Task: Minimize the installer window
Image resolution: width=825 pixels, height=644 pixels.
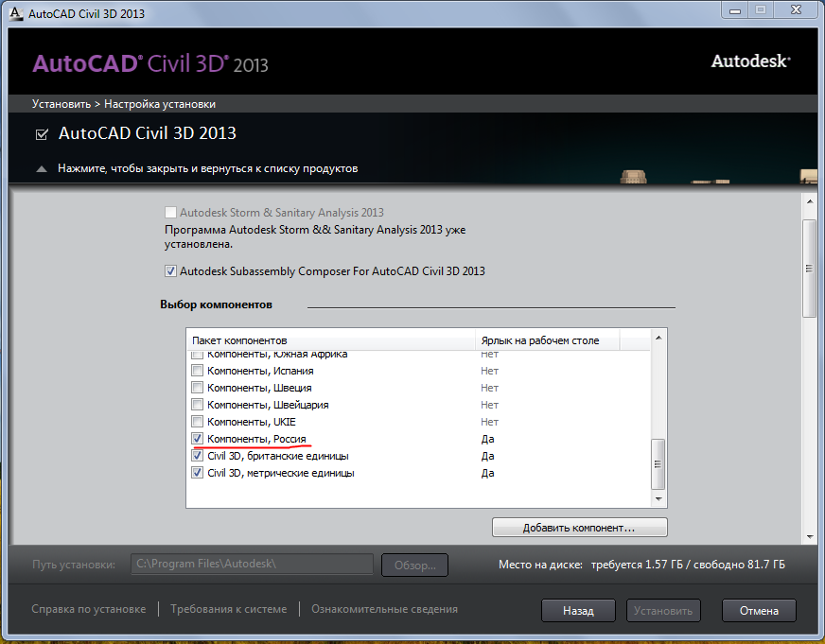Action: click(x=735, y=10)
